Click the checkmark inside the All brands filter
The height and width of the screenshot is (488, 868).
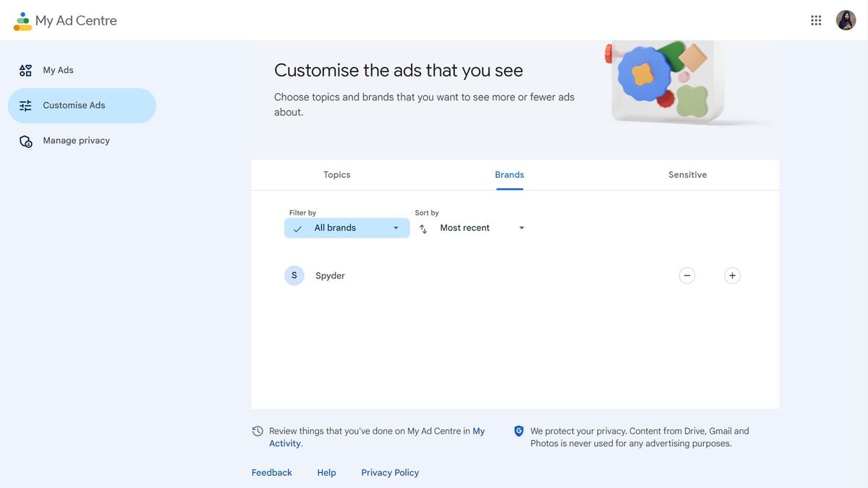click(297, 227)
